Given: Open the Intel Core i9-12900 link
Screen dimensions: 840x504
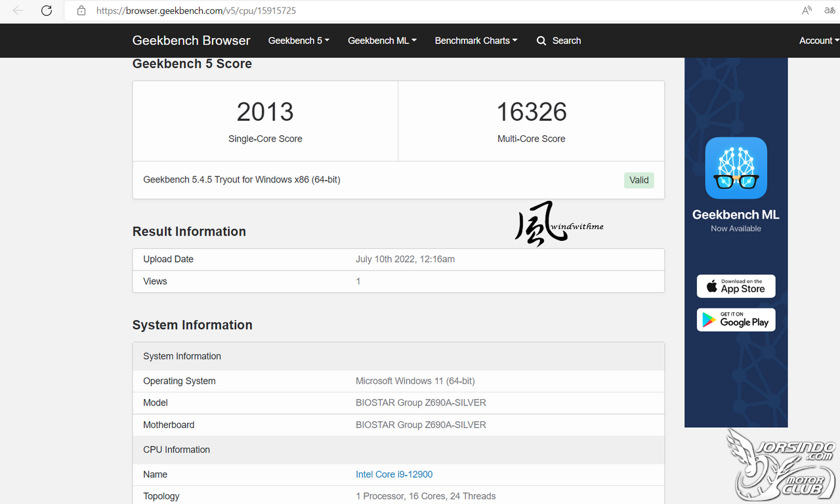Looking at the screenshot, I should [x=394, y=474].
